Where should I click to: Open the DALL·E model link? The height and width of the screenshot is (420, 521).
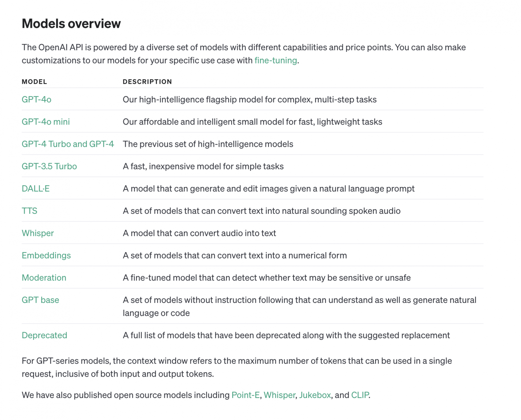35,189
